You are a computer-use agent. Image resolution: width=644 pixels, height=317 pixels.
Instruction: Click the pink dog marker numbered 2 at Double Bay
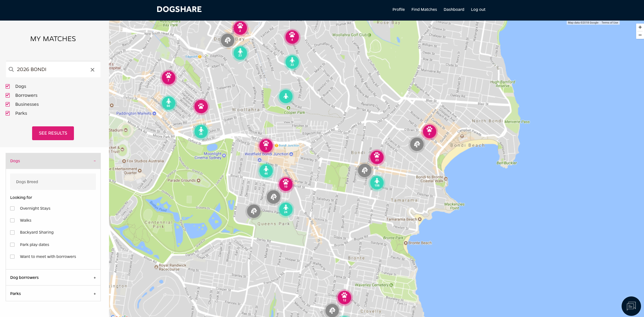(x=240, y=27)
